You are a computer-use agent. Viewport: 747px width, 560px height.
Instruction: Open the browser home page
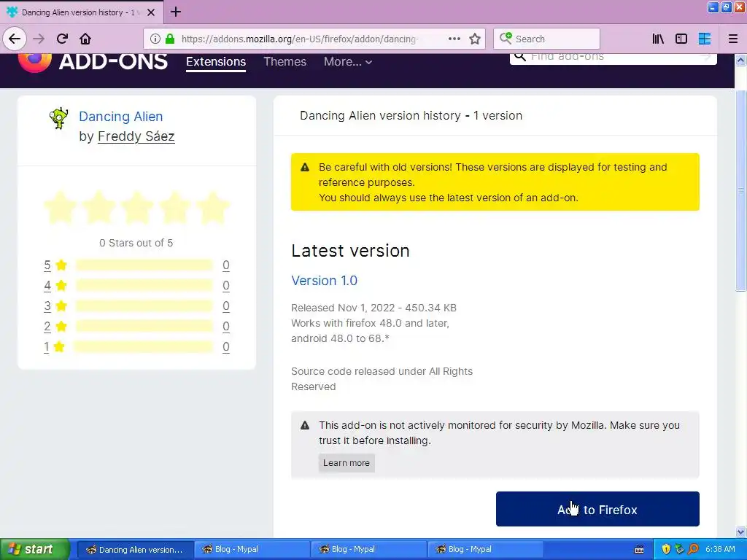click(85, 39)
